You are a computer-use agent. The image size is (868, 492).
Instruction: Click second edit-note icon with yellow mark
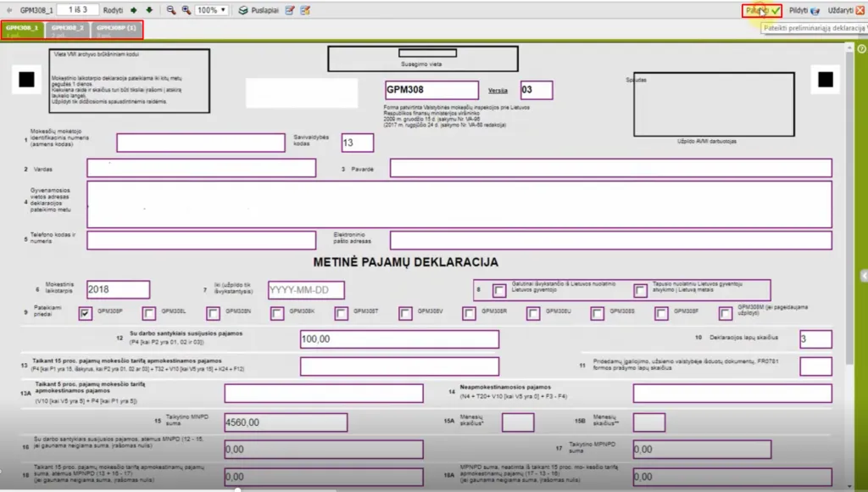(305, 10)
